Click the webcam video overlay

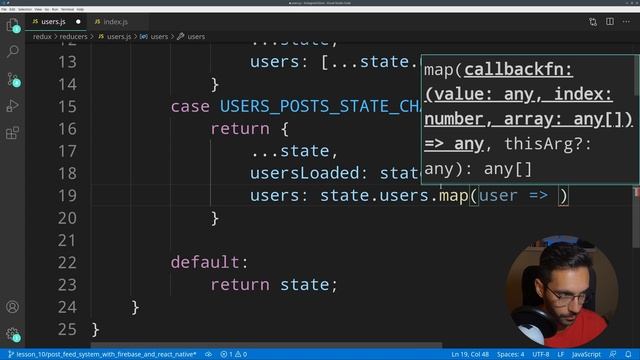pyautogui.click(x=561, y=291)
